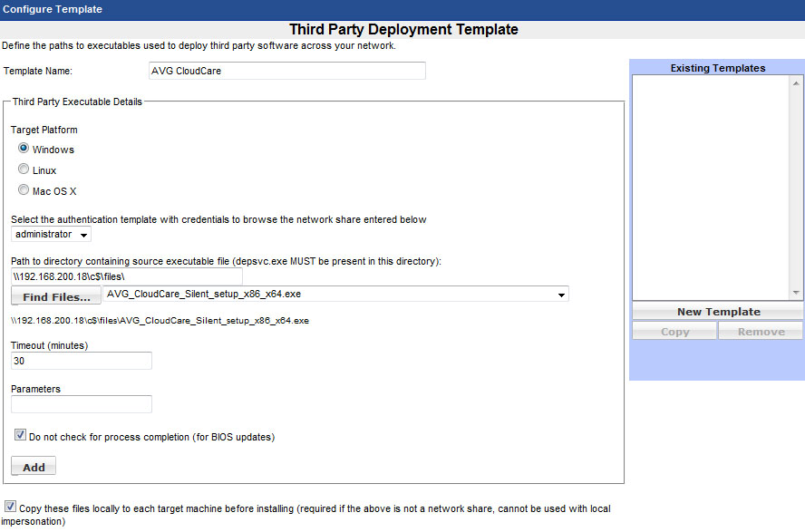Image resolution: width=805 pixels, height=532 pixels.
Task: Focus the Timeout (minutes) field
Action: coord(81,361)
